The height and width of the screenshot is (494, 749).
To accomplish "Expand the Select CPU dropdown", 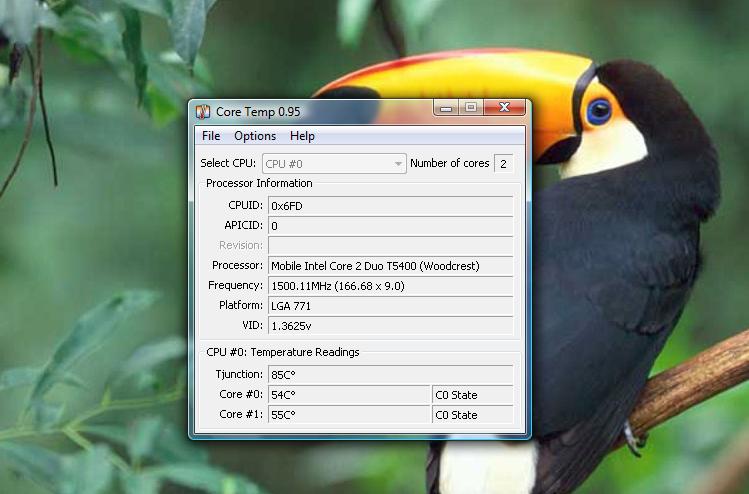I will (x=334, y=164).
